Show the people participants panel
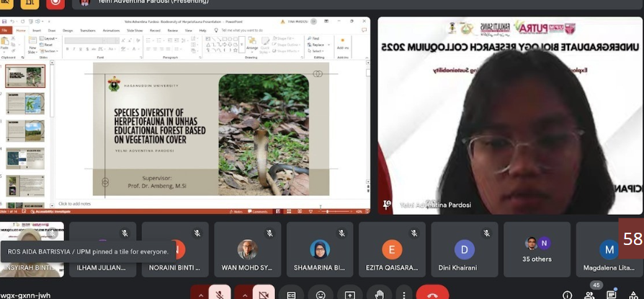644x299 pixels. click(590, 295)
